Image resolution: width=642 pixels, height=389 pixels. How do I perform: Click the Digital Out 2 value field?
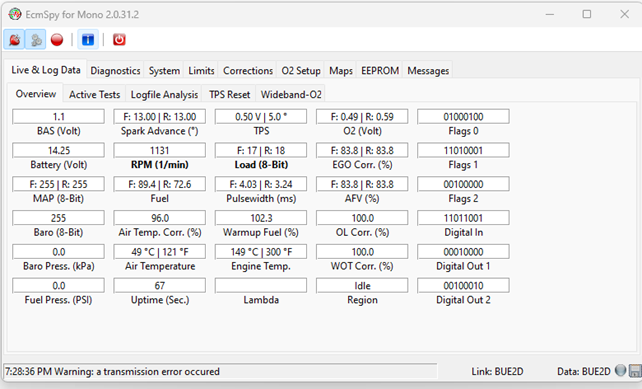[463, 285]
